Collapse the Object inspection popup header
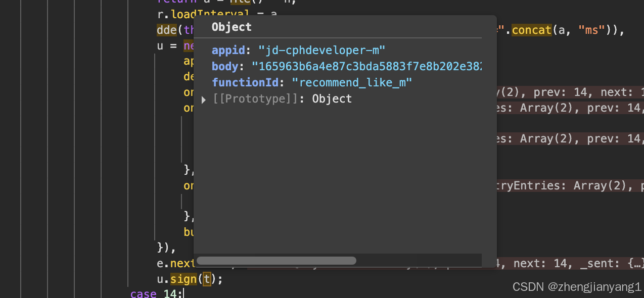This screenshot has width=644, height=298. click(231, 27)
